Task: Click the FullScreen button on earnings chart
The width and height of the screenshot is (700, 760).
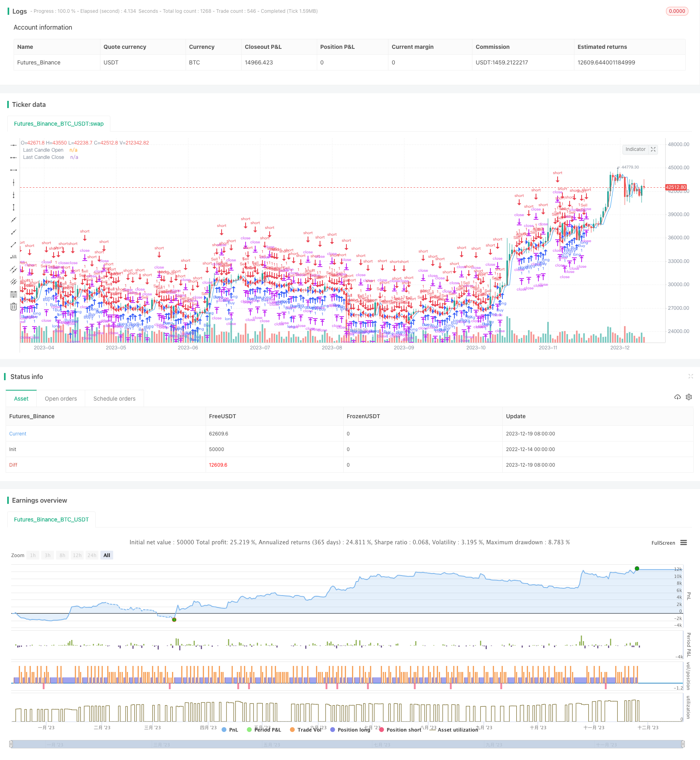Action: [x=663, y=543]
